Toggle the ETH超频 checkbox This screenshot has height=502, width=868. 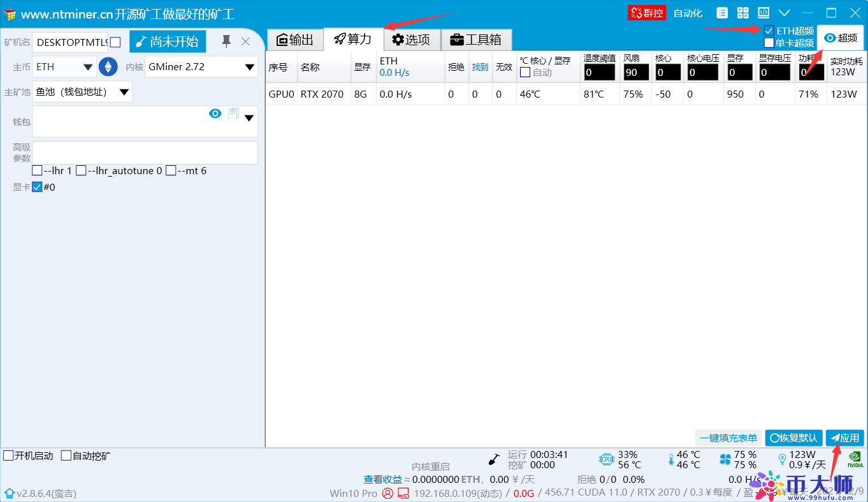(769, 31)
